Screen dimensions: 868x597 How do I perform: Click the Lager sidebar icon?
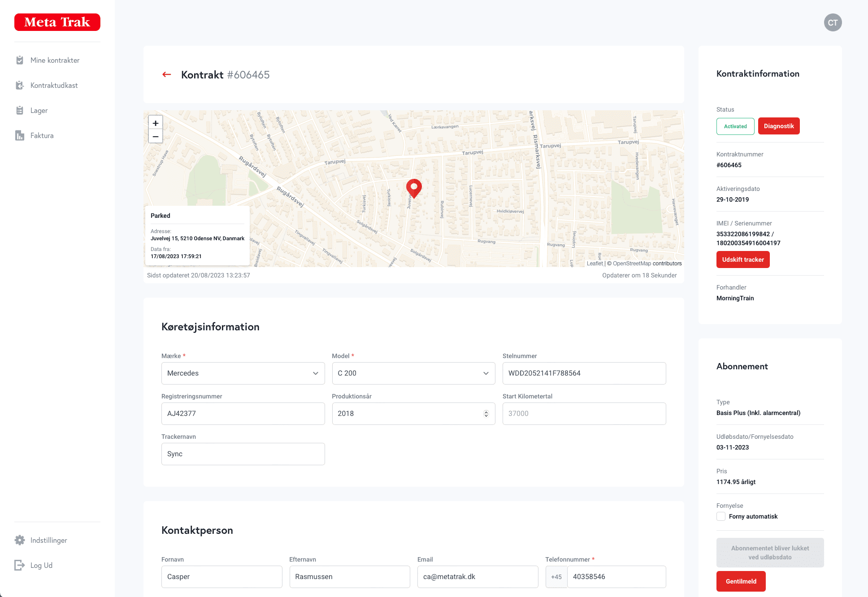(x=20, y=110)
